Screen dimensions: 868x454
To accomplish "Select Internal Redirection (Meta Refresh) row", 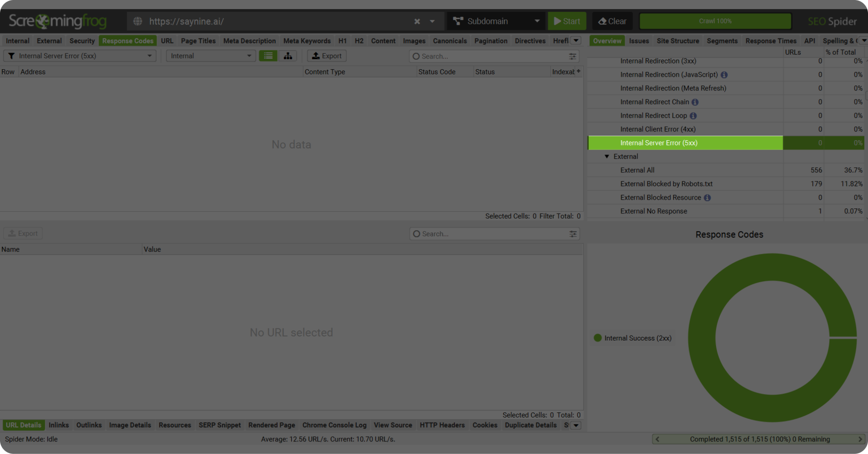I will [726, 88].
